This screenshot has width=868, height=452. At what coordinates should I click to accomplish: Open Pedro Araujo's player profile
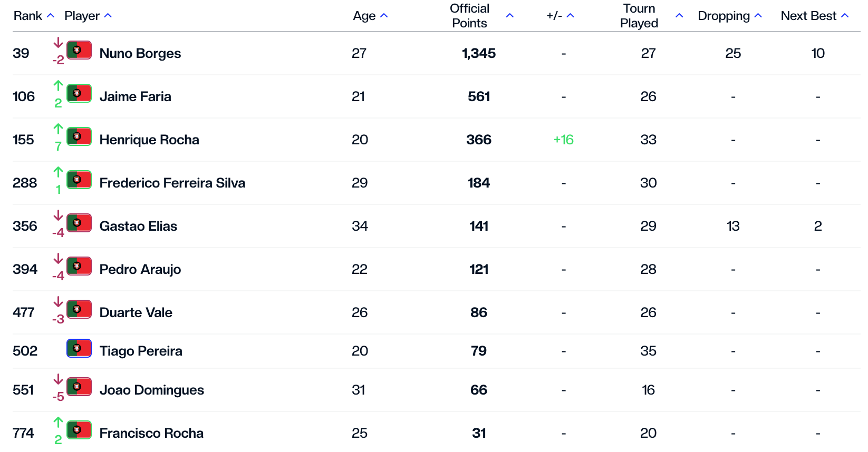tap(140, 269)
